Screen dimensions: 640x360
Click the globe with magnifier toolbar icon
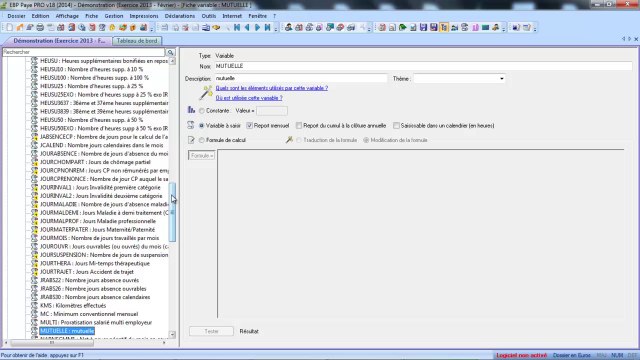(82, 28)
